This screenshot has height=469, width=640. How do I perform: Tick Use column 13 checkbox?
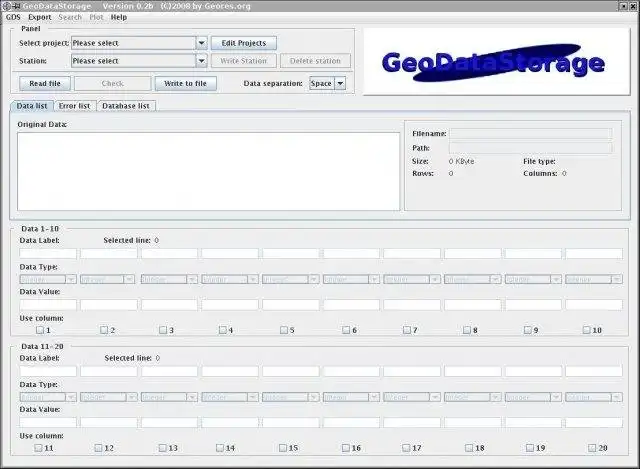point(162,448)
